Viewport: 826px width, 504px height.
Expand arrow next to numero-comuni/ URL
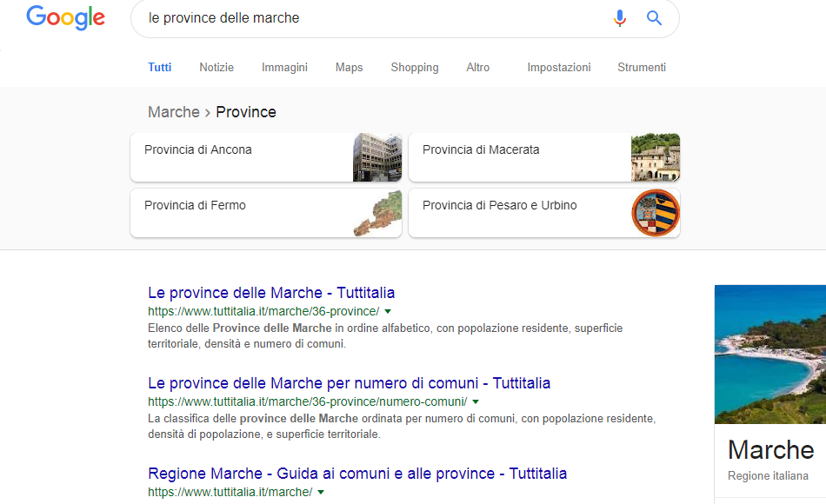(x=476, y=401)
